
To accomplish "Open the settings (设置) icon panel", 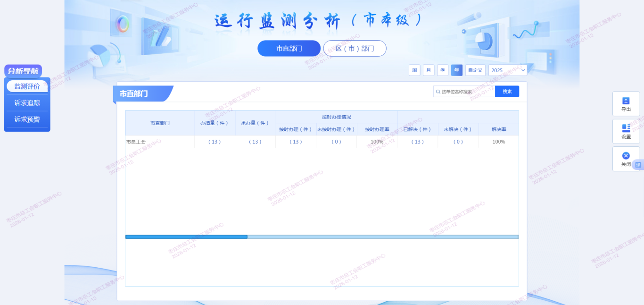I will (x=626, y=128).
